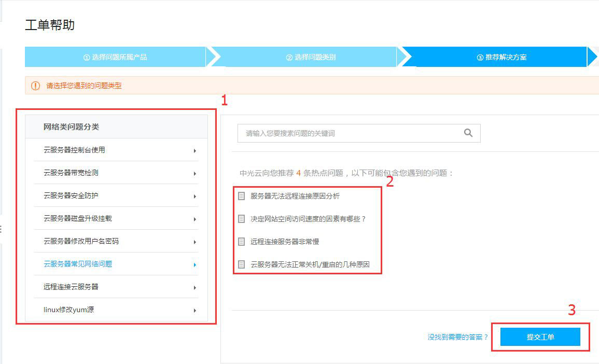This screenshot has height=364, width=599.
Task: Click the search magnifier icon
Action: tap(468, 133)
